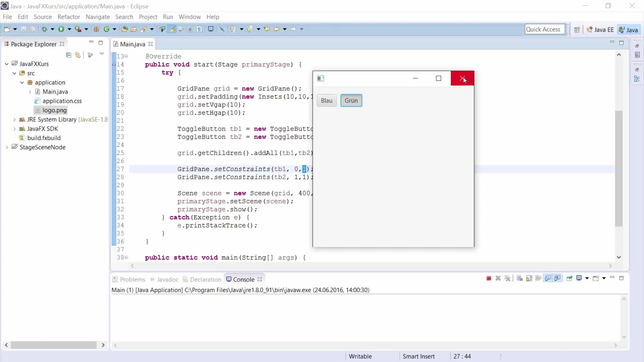The height and width of the screenshot is (362, 644).
Task: Click the New file wizard icon
Action: click(x=7, y=29)
